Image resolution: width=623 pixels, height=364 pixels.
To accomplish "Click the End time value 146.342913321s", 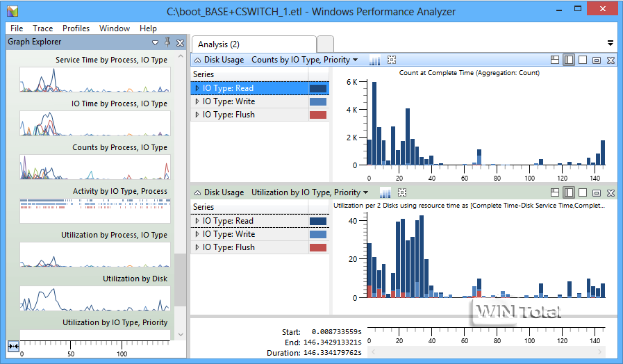I will (x=333, y=342).
